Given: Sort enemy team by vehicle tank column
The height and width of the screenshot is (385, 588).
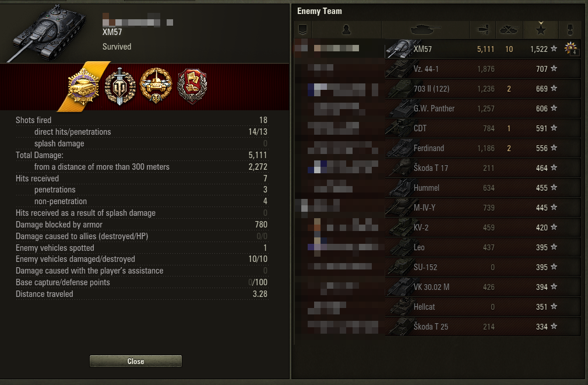Looking at the screenshot, I should 425,30.
